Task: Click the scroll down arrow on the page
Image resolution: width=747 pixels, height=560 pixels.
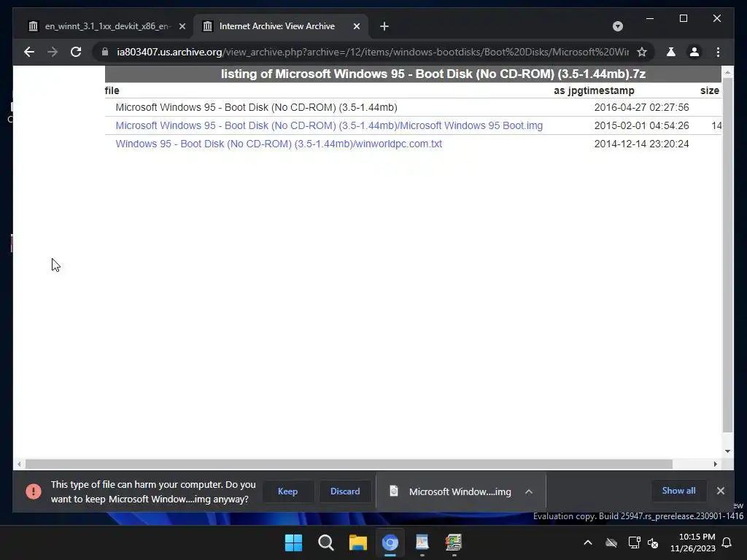Action: pos(727,451)
